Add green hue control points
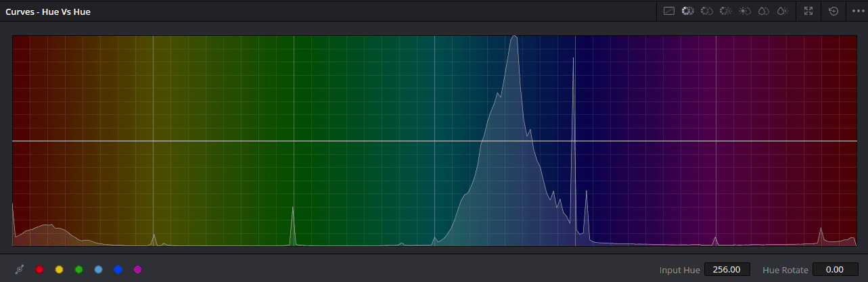 click(x=78, y=269)
